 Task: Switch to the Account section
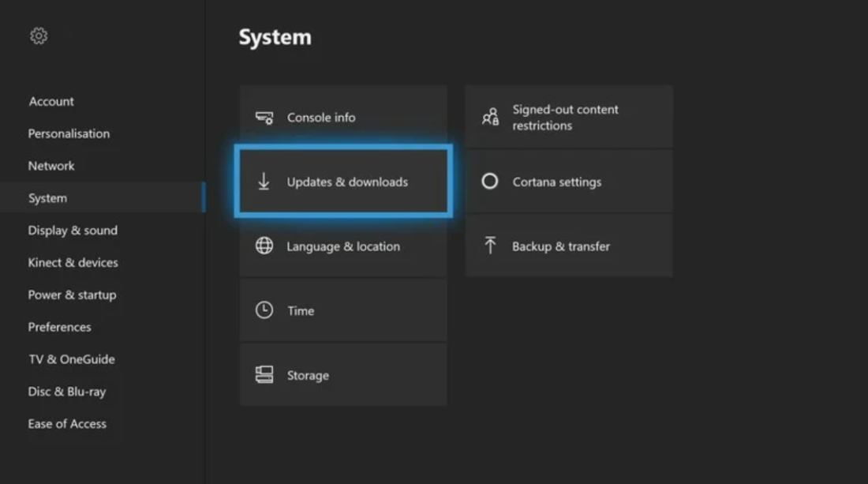click(x=51, y=101)
